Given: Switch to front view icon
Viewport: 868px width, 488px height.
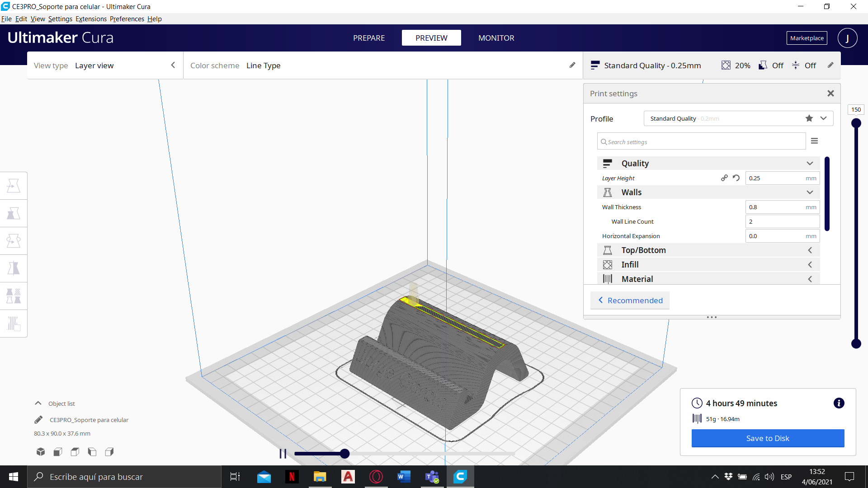Looking at the screenshot, I should [58, 451].
